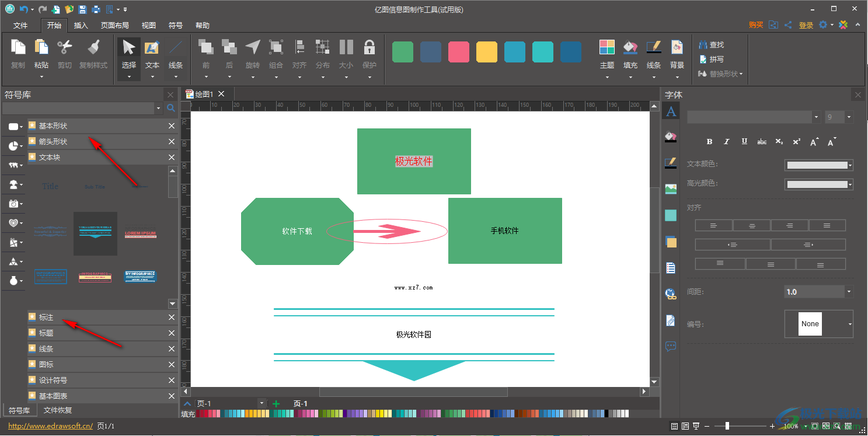The height and width of the screenshot is (436, 868).
Task: Pick the yellow theme color swatch
Action: 487,52
